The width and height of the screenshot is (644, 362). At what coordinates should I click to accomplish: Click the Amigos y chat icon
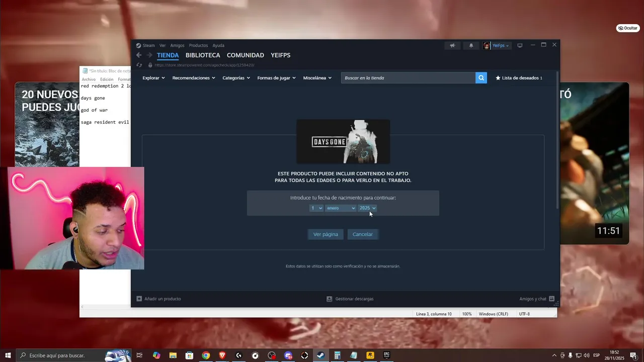pos(551,299)
